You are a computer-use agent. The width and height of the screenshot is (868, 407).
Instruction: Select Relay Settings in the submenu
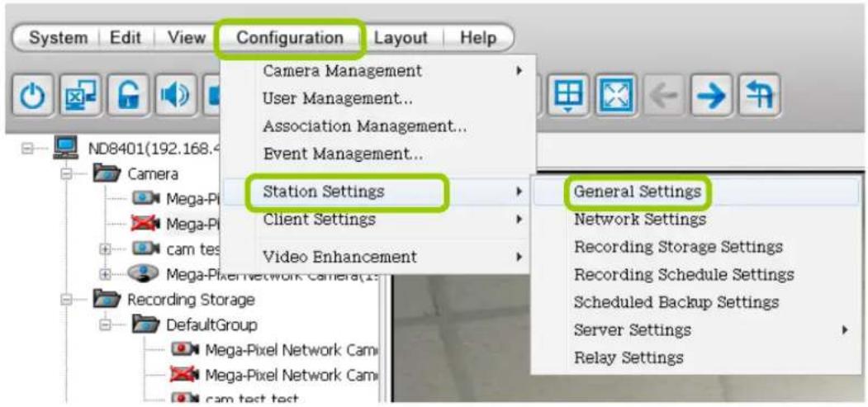(695, 357)
